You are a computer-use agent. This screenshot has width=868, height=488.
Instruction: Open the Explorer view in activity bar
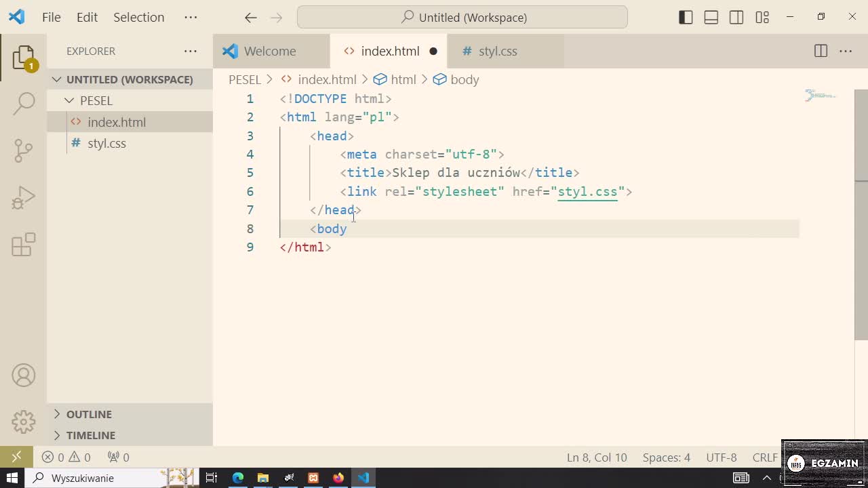24,58
